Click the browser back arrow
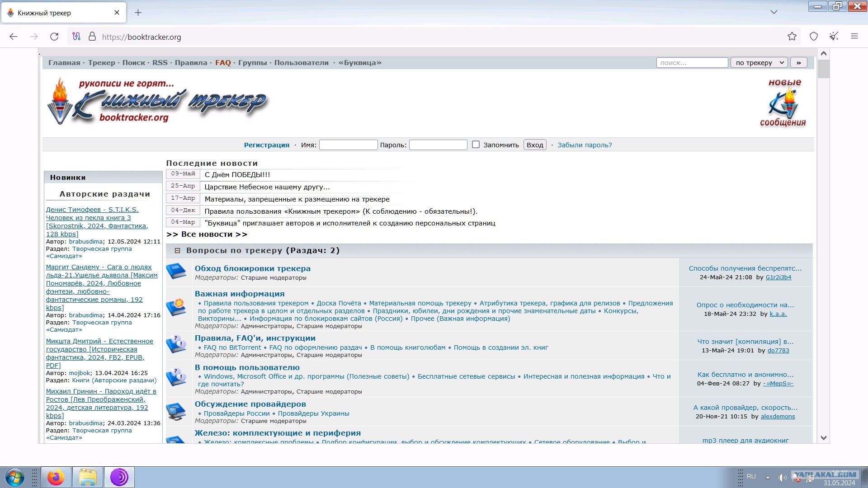868x488 pixels. tap(14, 37)
